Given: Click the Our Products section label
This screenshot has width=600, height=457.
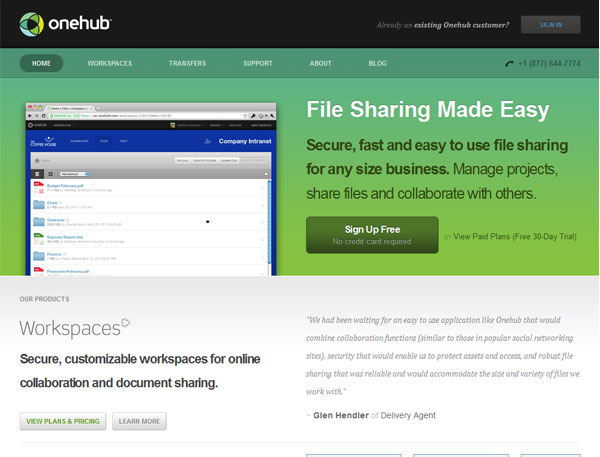Looking at the screenshot, I should click(44, 299).
